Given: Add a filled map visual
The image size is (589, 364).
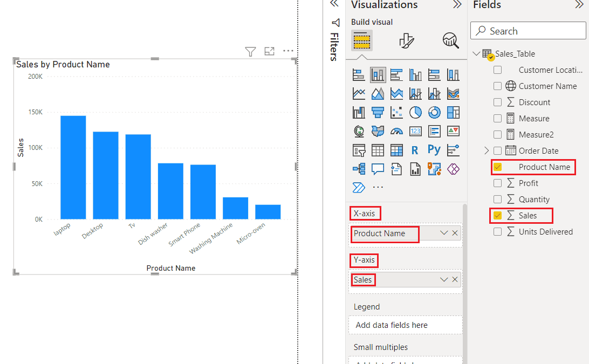Looking at the screenshot, I should click(x=378, y=131).
